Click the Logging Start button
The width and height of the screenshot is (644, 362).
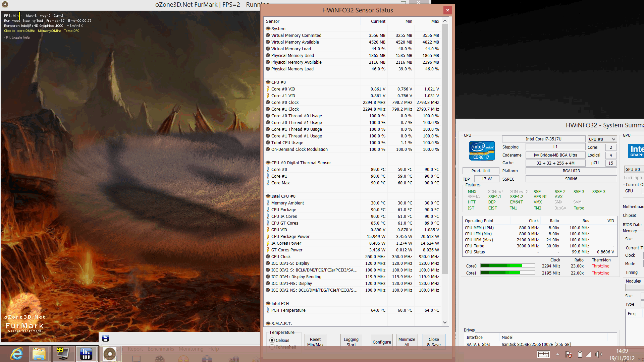pyautogui.click(x=351, y=342)
